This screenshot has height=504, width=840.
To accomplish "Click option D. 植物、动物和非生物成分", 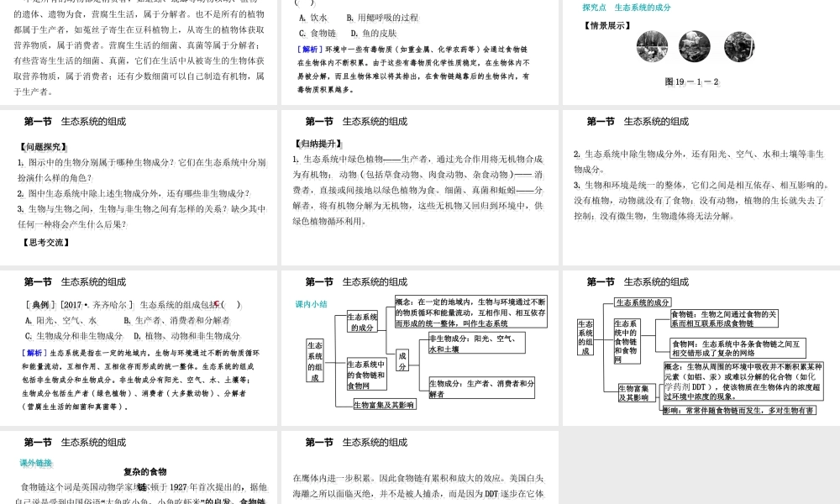I will click(x=187, y=336).
